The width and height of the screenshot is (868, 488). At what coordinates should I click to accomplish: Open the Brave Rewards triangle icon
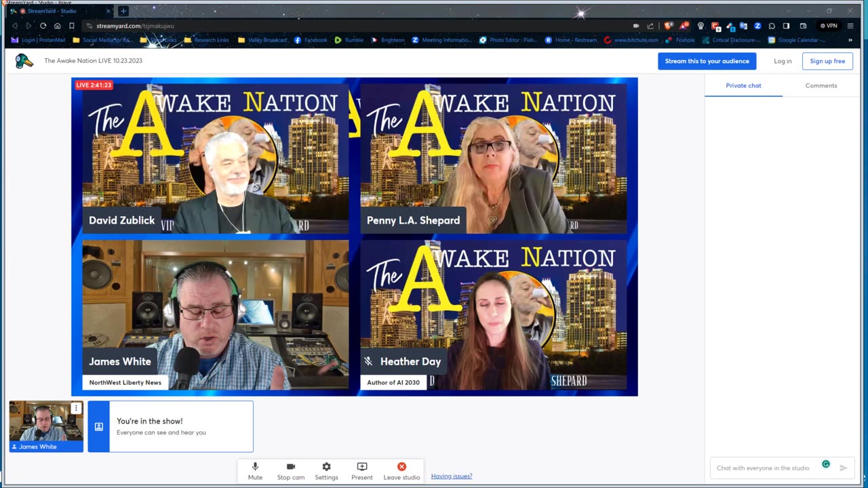pyautogui.click(x=684, y=26)
